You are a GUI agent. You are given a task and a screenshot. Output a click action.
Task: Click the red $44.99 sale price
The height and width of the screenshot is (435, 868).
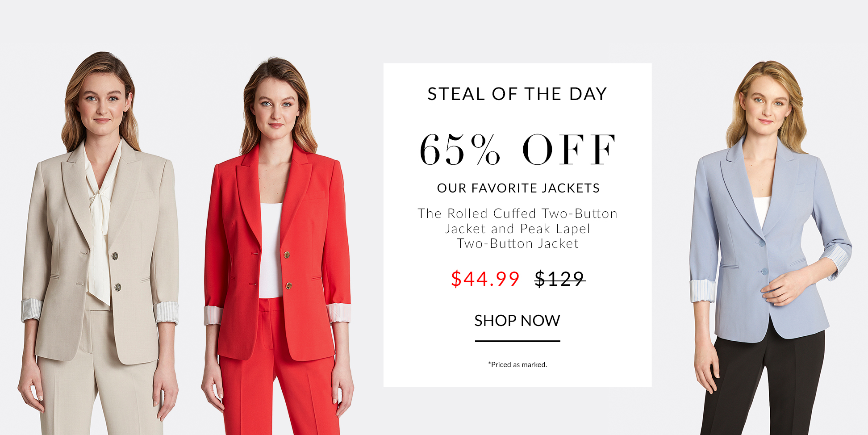pyautogui.click(x=485, y=279)
